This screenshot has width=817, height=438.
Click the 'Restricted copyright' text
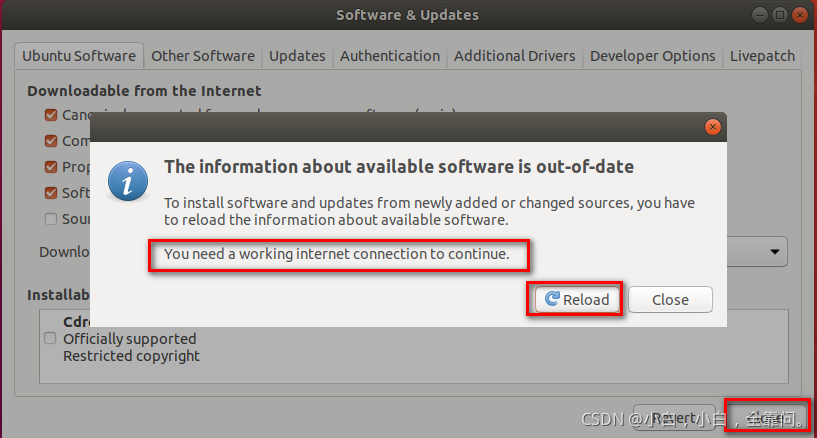click(131, 356)
